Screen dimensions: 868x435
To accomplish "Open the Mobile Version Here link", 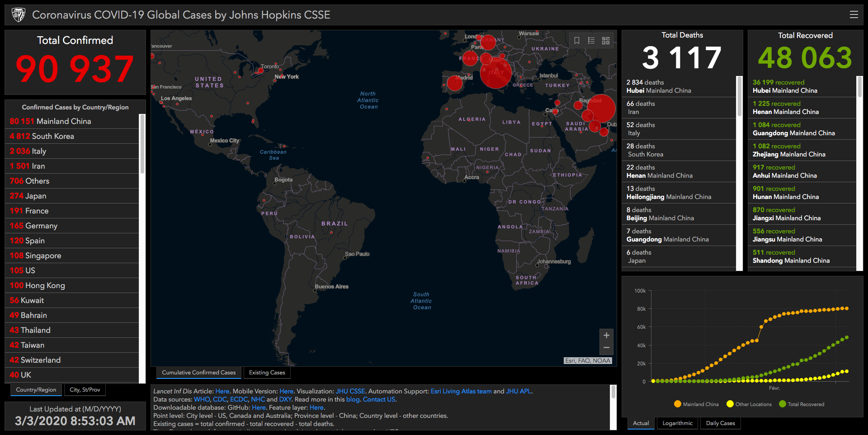I will [287, 391].
